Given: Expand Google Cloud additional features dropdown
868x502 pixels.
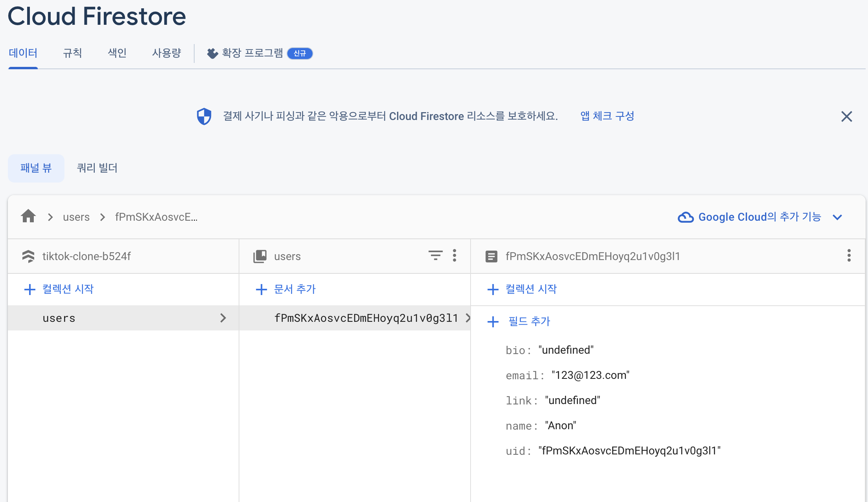Looking at the screenshot, I should tap(837, 217).
